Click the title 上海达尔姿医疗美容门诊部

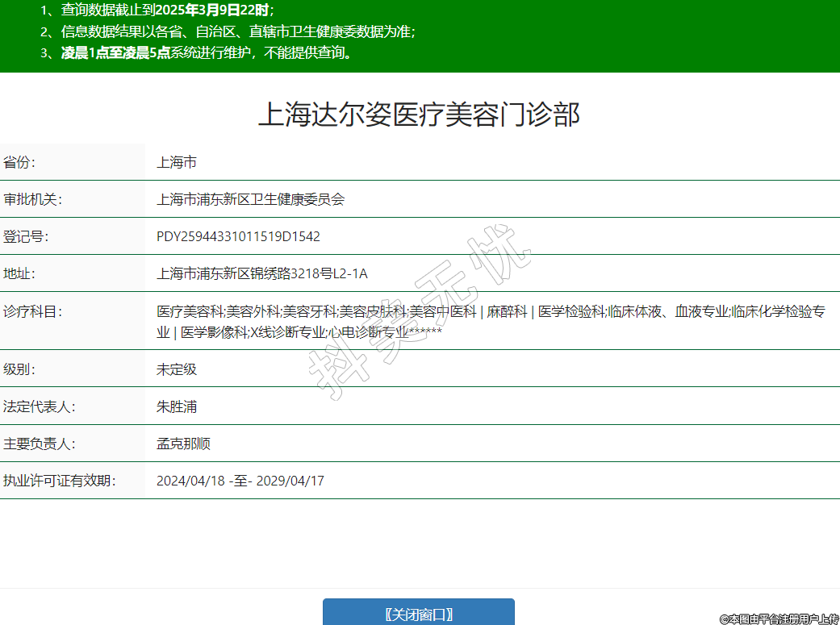(419, 115)
